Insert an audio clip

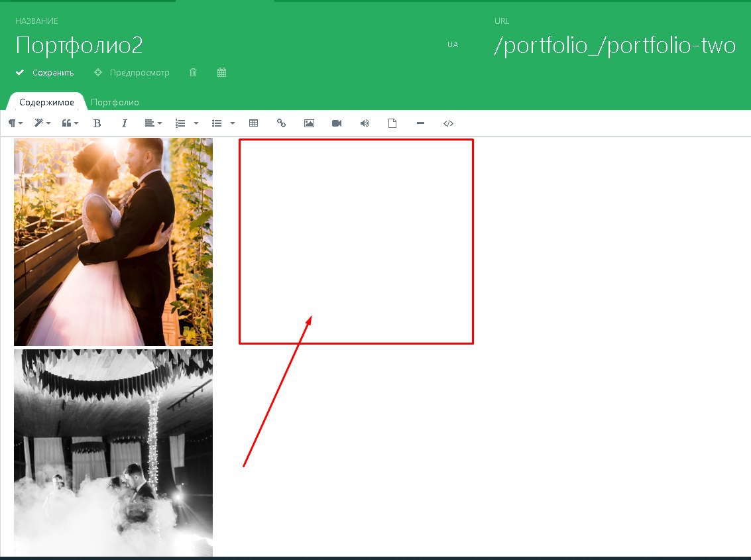click(365, 123)
